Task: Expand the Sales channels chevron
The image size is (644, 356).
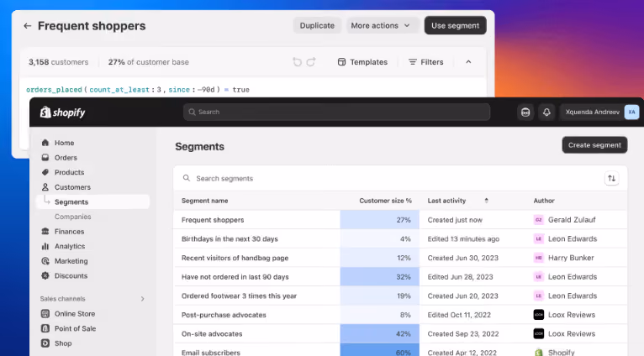Action: coord(143,299)
